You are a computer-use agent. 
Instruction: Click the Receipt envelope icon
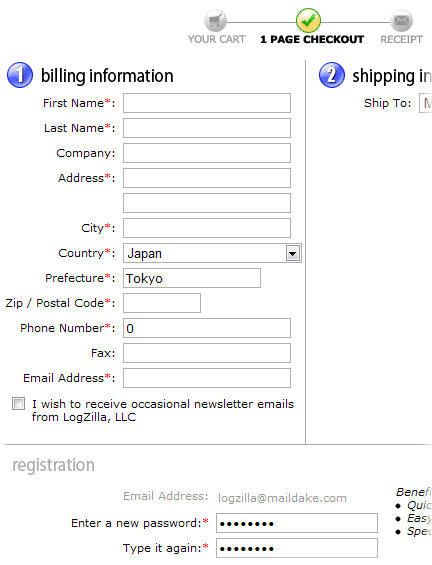[x=401, y=21]
